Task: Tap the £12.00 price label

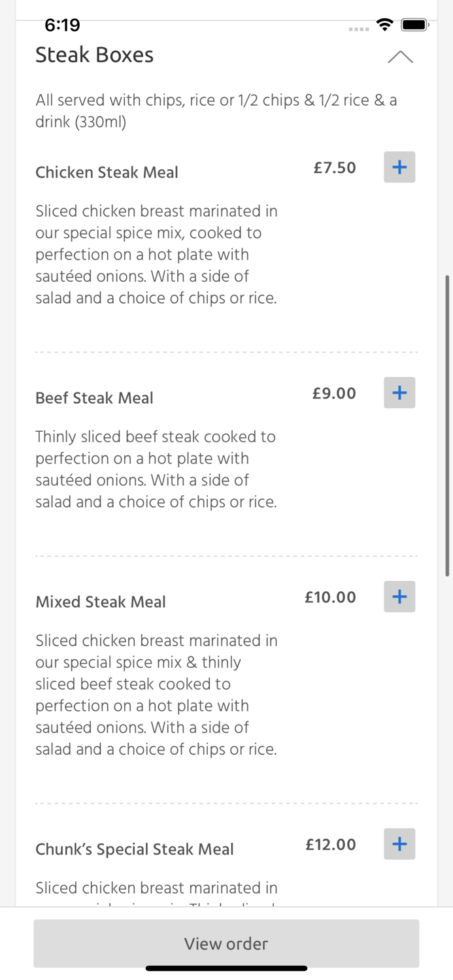Action: pyautogui.click(x=331, y=844)
